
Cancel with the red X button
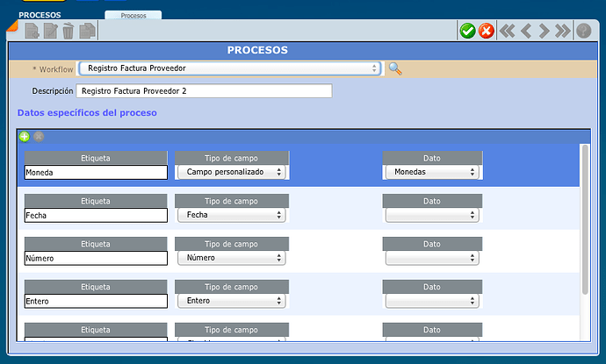click(x=487, y=31)
